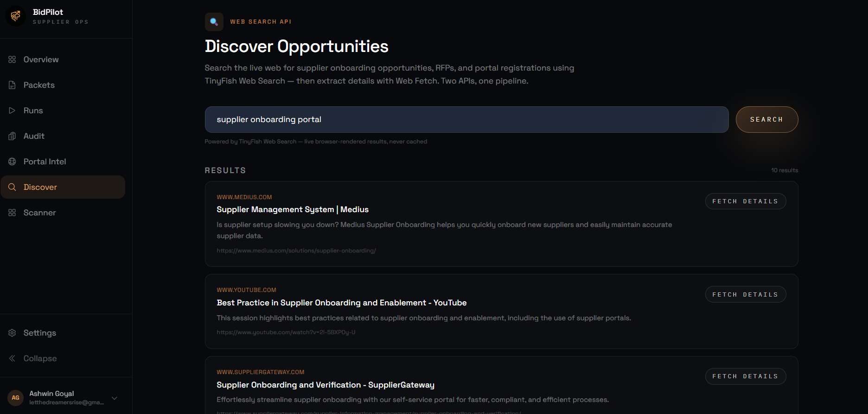Click the WWW.SUPPLIERGATEWAY.COM domain label
This screenshot has width=868, height=414.
tap(261, 372)
